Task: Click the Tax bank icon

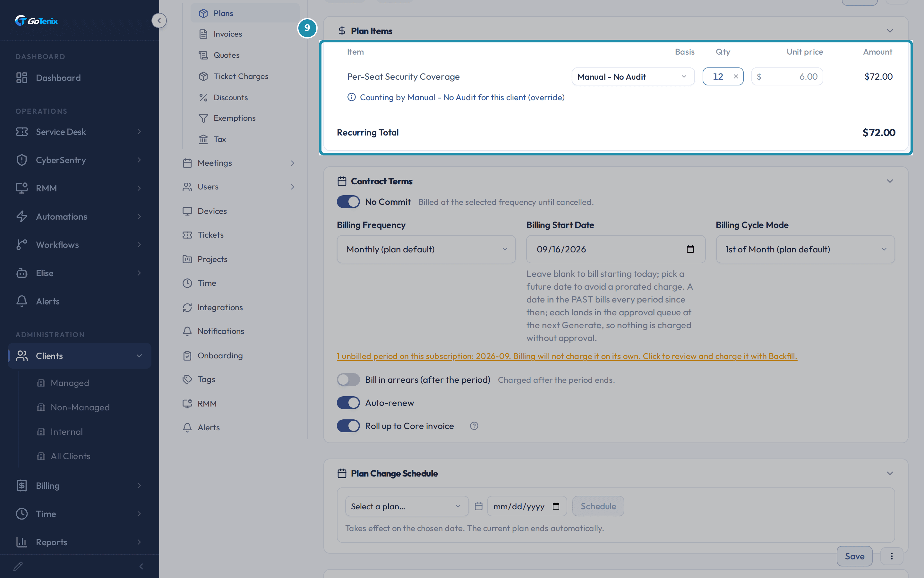Action: pos(203,139)
